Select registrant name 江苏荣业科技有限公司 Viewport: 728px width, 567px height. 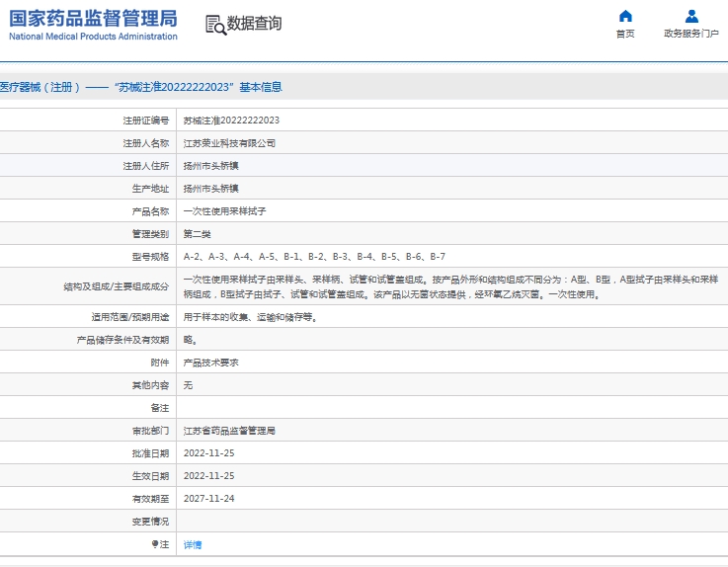(229, 143)
